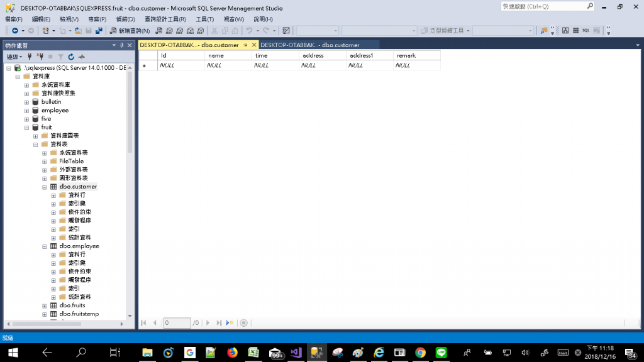Screen dimensions: 644x362
Task: Click the Object Explorer filter icon
Action: (61, 57)
